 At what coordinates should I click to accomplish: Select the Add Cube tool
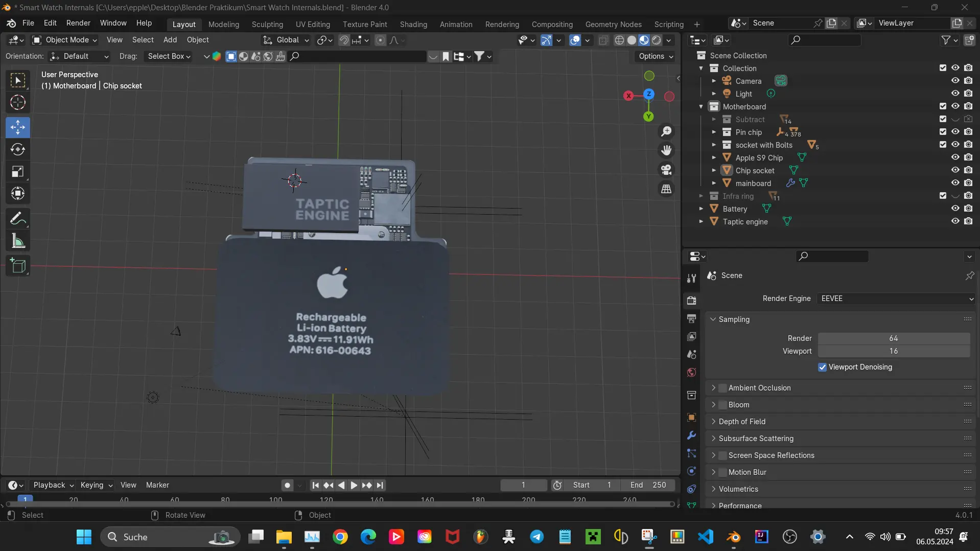[x=18, y=266]
